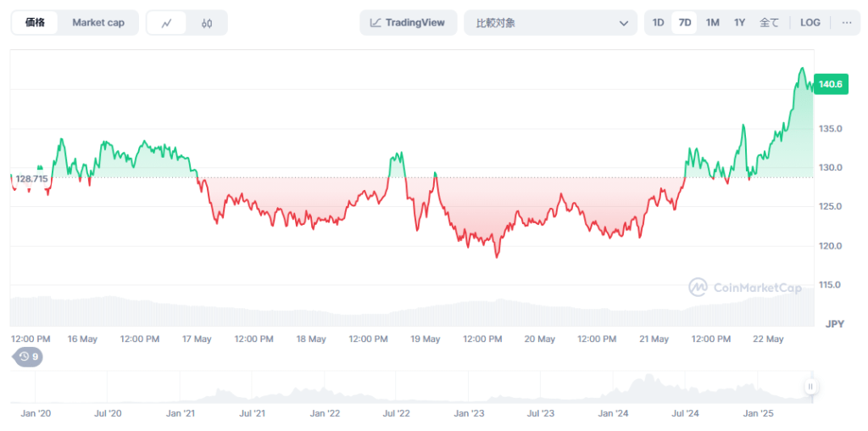The image size is (868, 431).
Task: Set time range to 全て
Action: 769,23
